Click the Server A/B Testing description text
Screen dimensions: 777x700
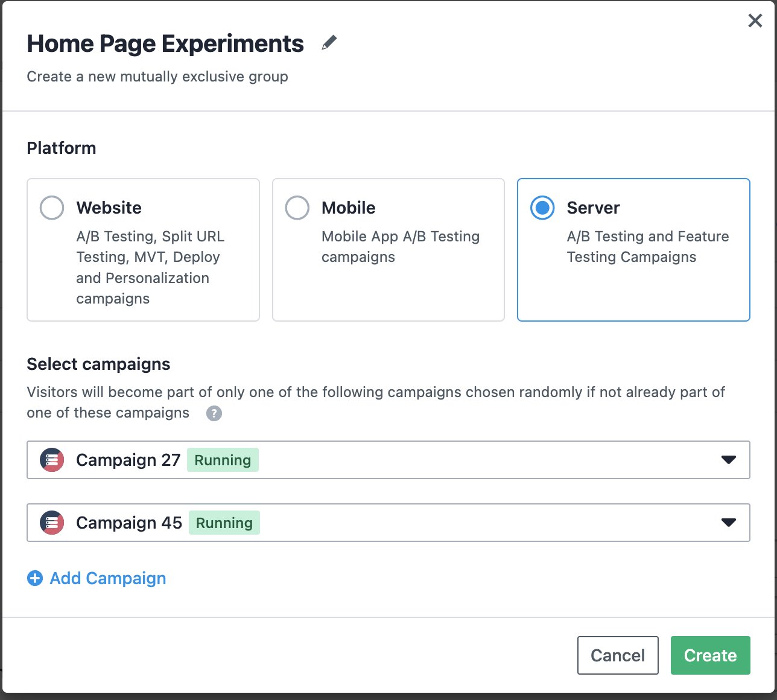[648, 247]
